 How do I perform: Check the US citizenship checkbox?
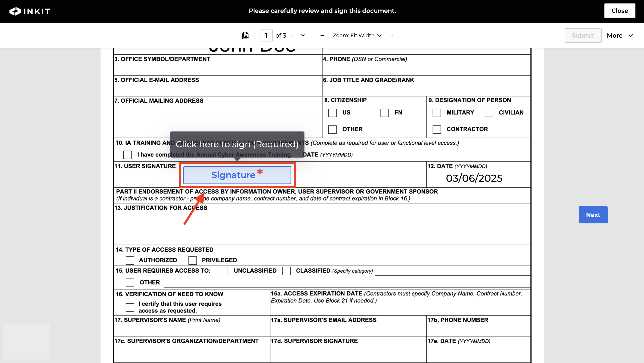coord(332,113)
